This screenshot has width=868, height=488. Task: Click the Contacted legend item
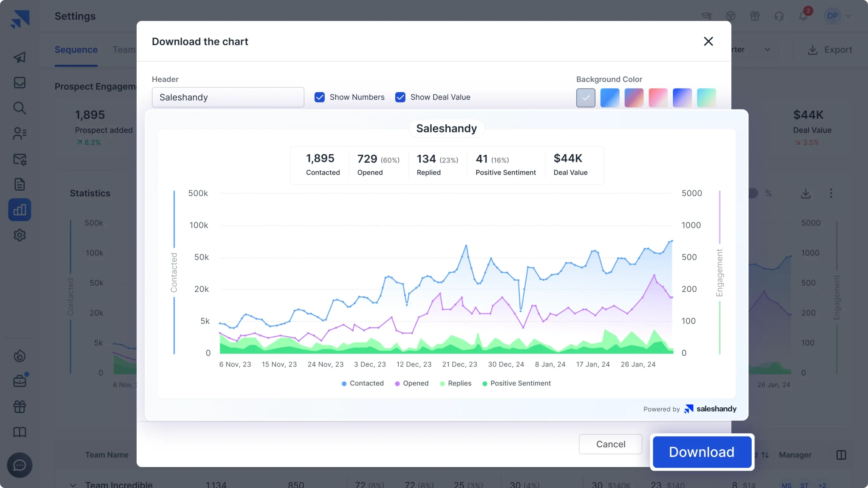tap(362, 383)
